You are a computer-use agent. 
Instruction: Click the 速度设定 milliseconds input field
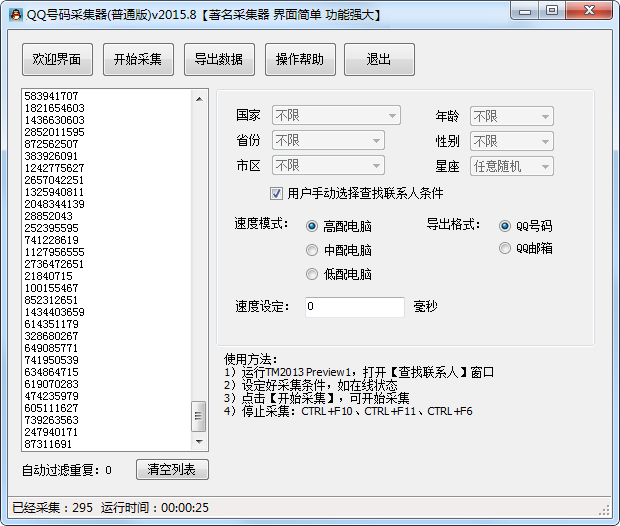coord(354,307)
